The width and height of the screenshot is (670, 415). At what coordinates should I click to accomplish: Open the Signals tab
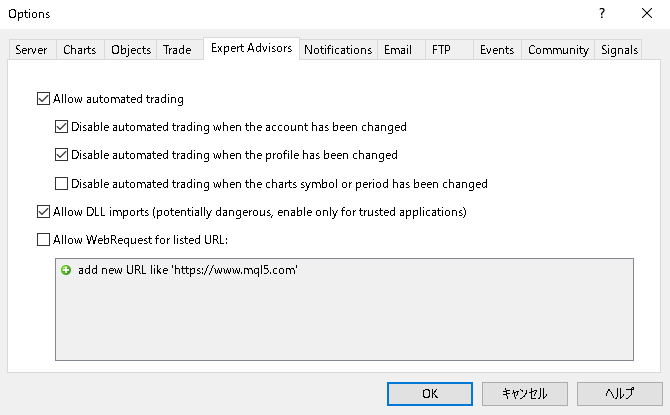tap(619, 50)
